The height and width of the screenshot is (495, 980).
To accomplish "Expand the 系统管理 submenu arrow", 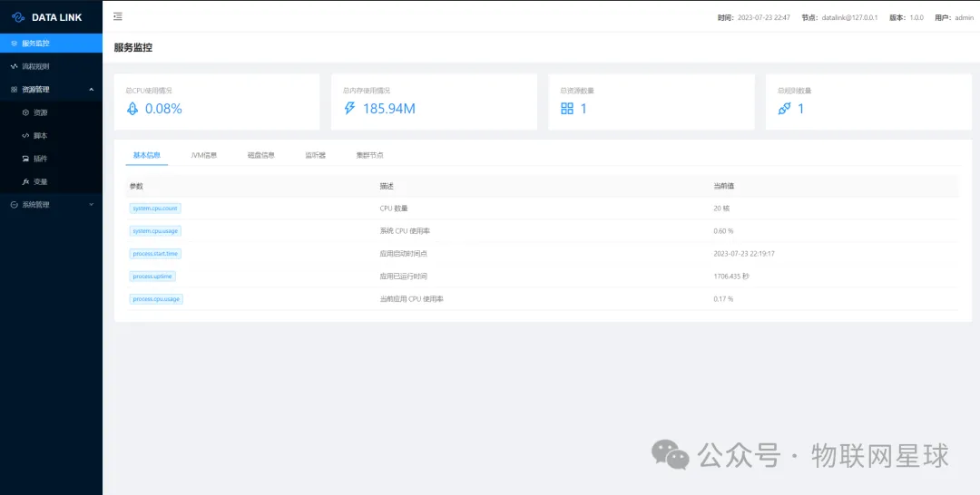I will [91, 205].
